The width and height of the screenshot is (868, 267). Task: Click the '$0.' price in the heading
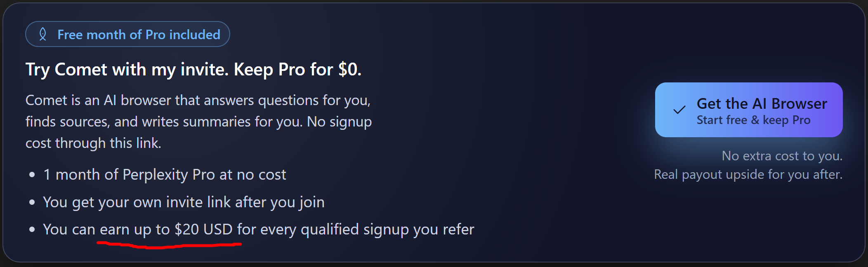pos(349,69)
